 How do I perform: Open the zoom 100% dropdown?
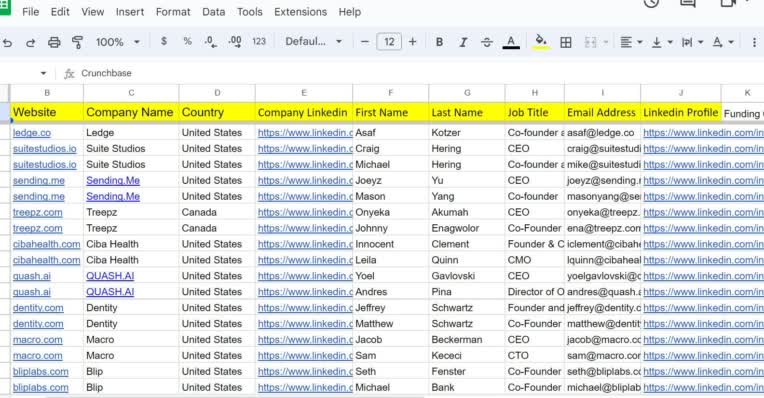tap(118, 42)
